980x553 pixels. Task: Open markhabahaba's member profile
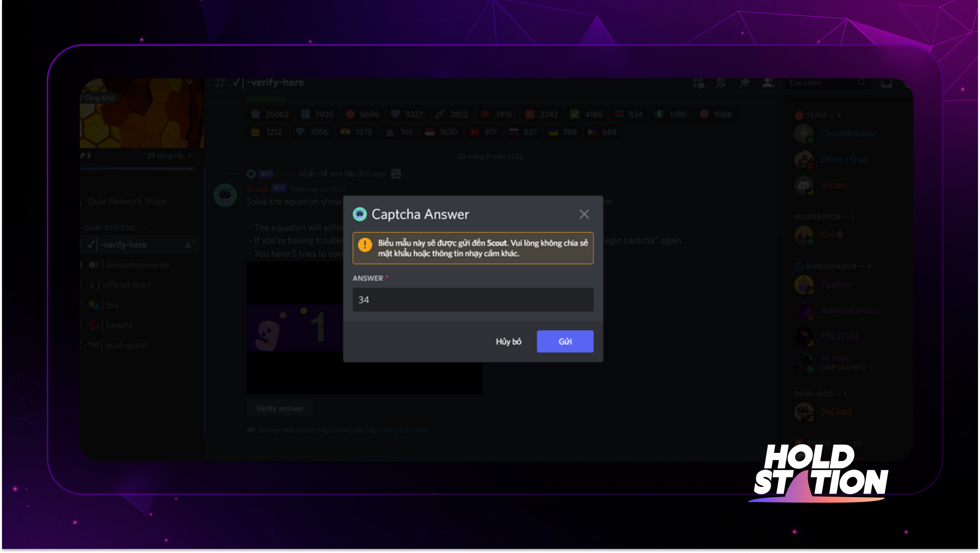(838, 311)
